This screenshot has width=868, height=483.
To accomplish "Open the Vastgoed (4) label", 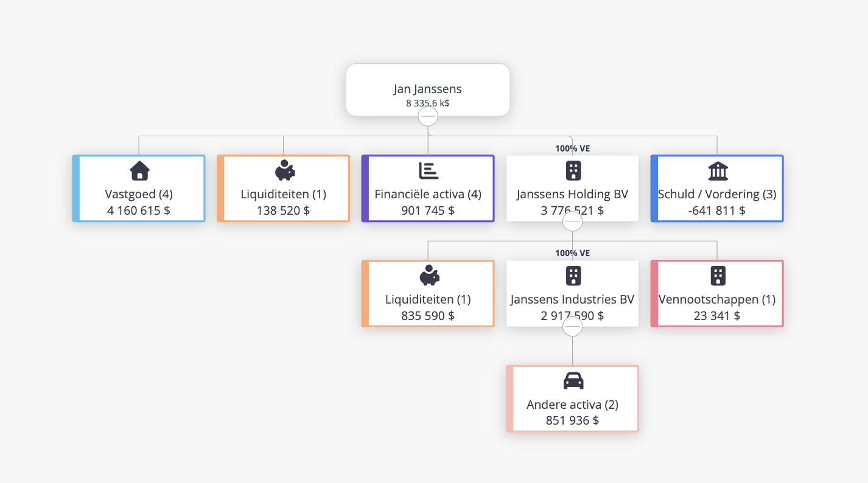I will (x=139, y=195).
